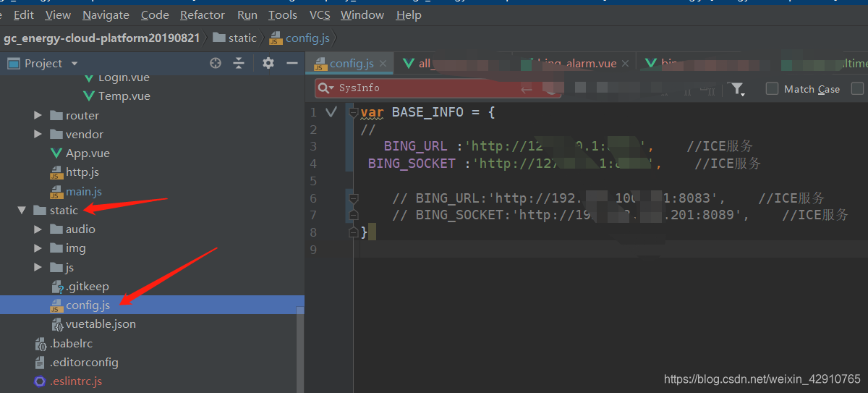Click the router folder icon
868x393 pixels.
[x=56, y=115]
